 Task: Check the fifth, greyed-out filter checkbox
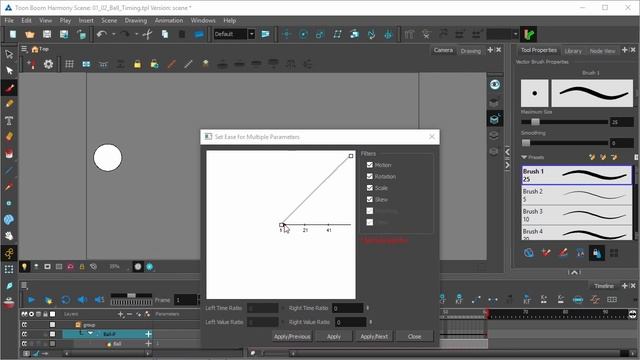[370, 211]
